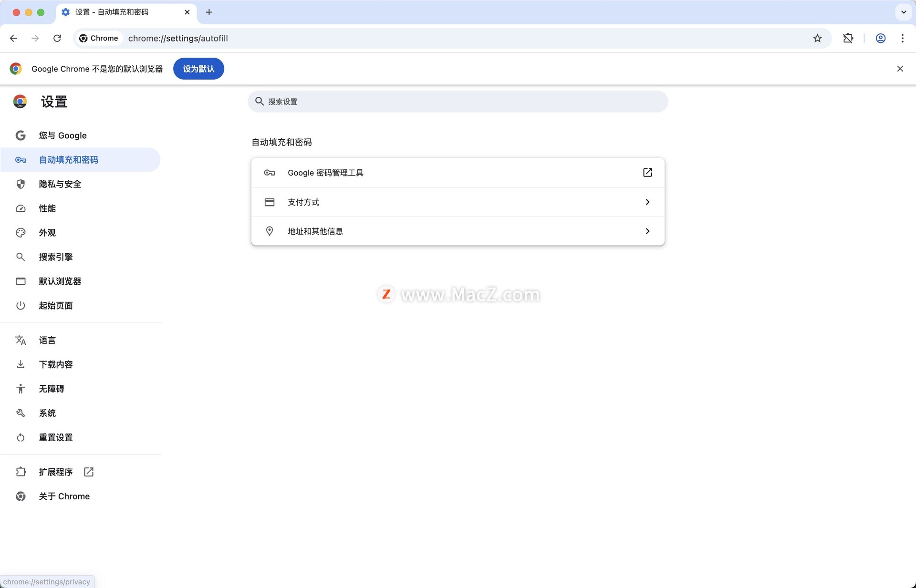Click the 搜索设置 search field
The width and height of the screenshot is (916, 588).
[458, 102]
